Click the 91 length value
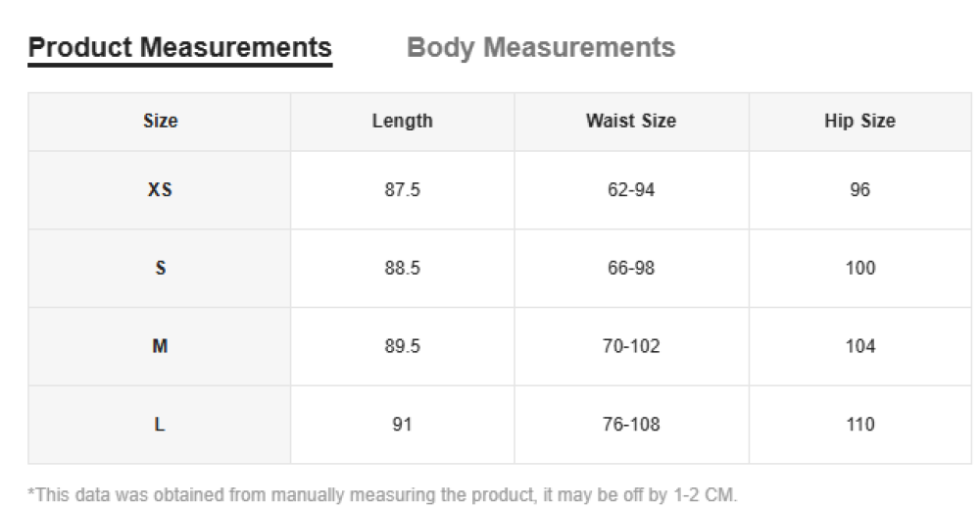 click(402, 425)
